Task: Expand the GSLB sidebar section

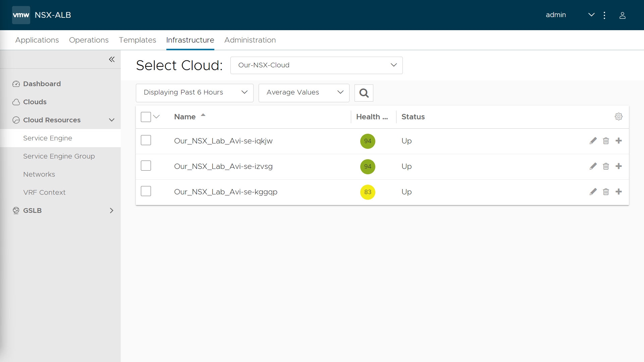Action: [112, 210]
